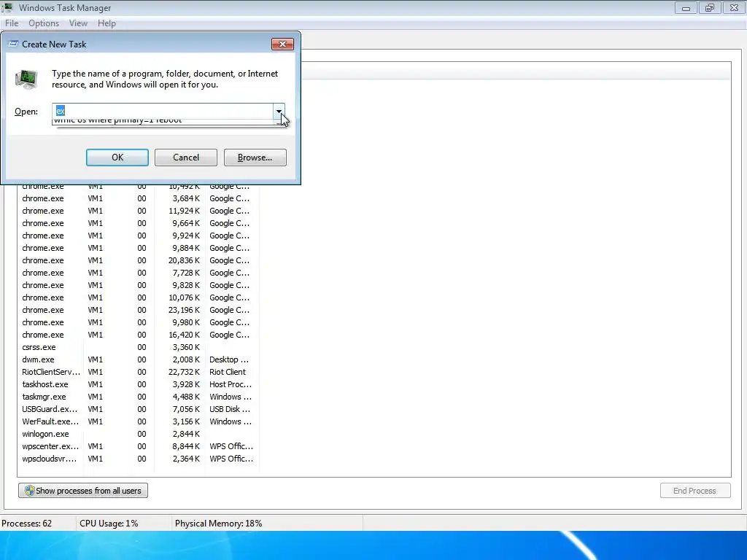Expand the Open combo box dropdown arrow
747x560 pixels.
pos(279,112)
